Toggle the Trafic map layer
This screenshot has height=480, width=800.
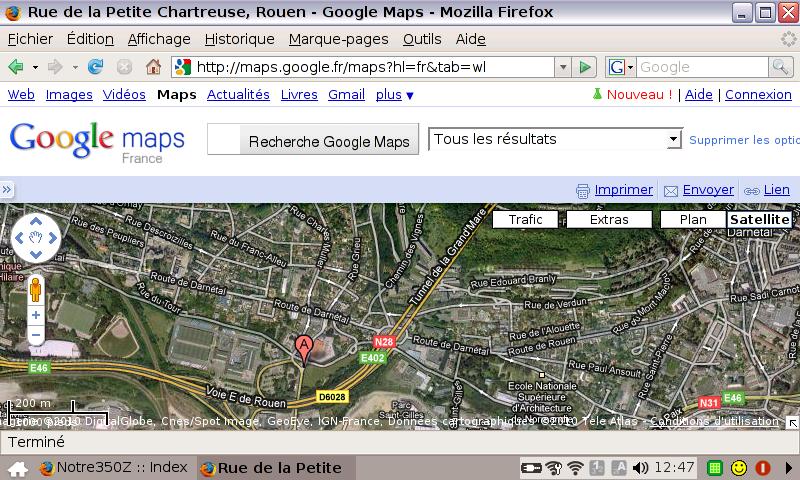(x=525, y=219)
